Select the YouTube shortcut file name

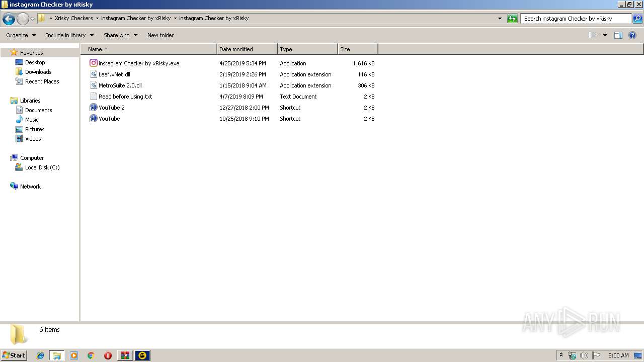click(x=109, y=119)
